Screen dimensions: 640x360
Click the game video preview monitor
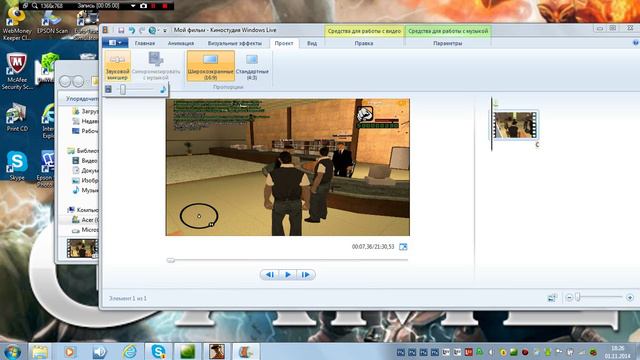pos(288,167)
